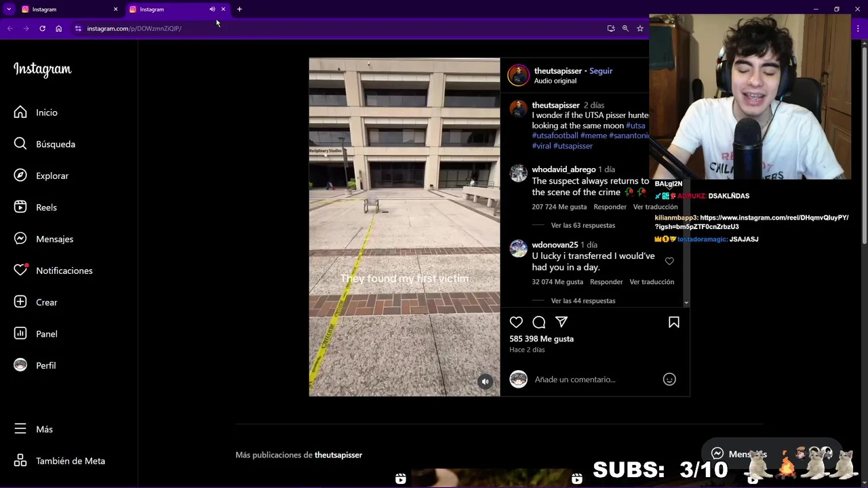Reply to whodavid_abrego's comment
Screen dimensions: 868x488
[610, 207]
